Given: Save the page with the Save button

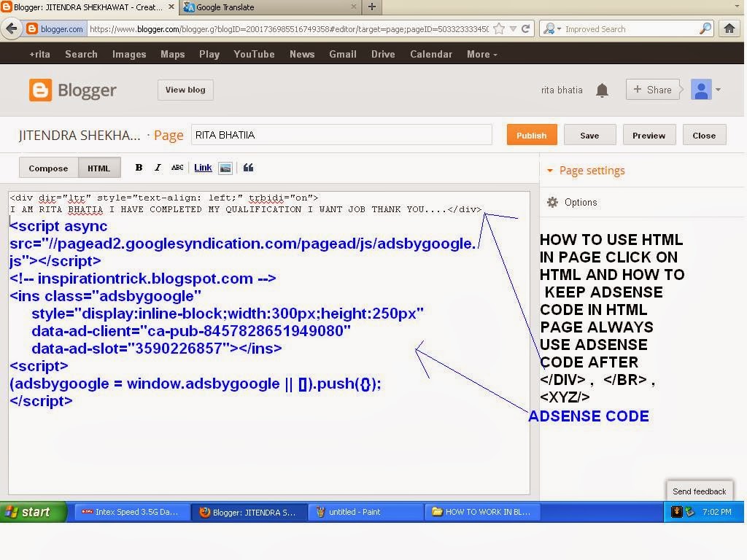Looking at the screenshot, I should point(589,135).
